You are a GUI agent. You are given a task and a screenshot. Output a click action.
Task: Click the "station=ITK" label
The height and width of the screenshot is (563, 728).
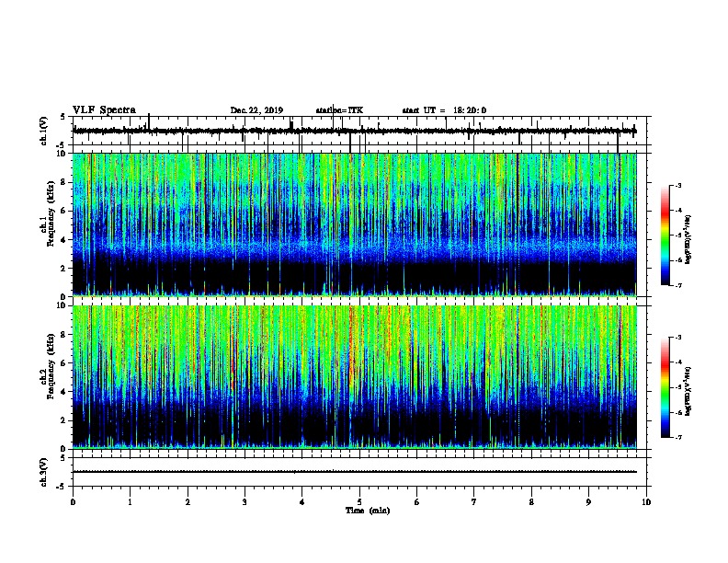tap(339, 110)
